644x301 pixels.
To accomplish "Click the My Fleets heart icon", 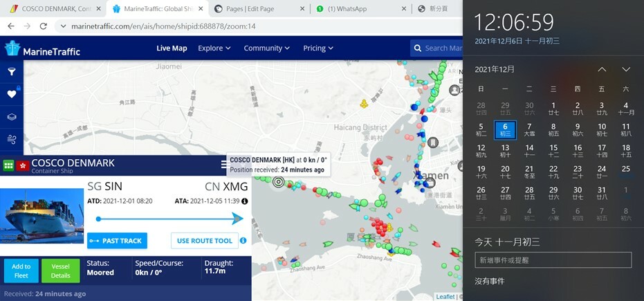I will point(12,94).
